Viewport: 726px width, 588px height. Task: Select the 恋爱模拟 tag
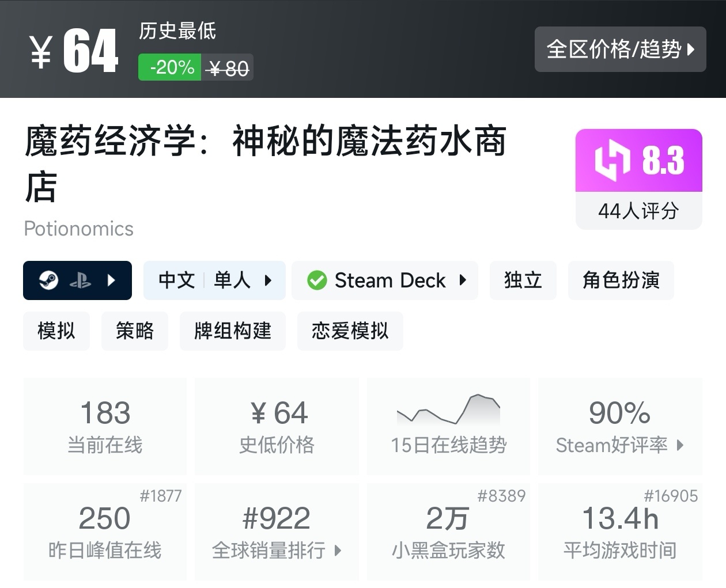click(x=350, y=331)
